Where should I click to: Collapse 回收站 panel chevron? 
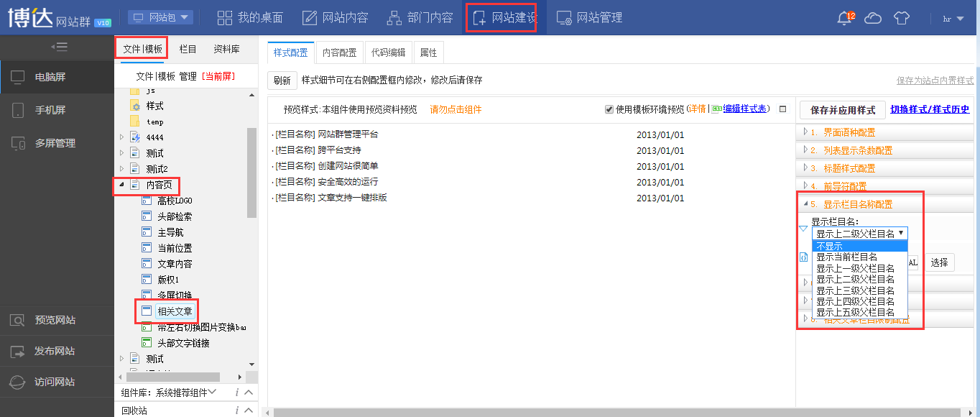tap(247, 411)
